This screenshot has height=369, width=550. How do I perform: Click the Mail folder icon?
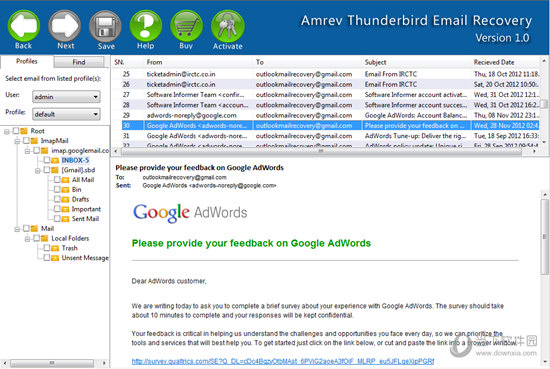click(x=34, y=228)
